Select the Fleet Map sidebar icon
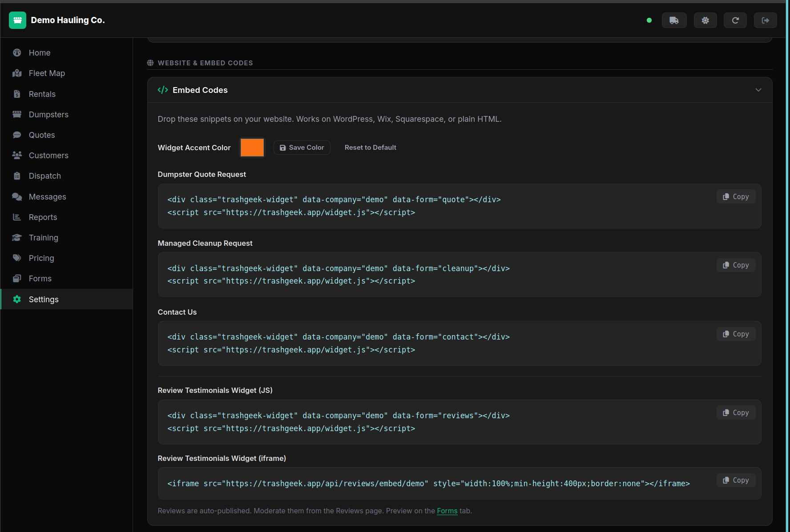 click(x=17, y=73)
